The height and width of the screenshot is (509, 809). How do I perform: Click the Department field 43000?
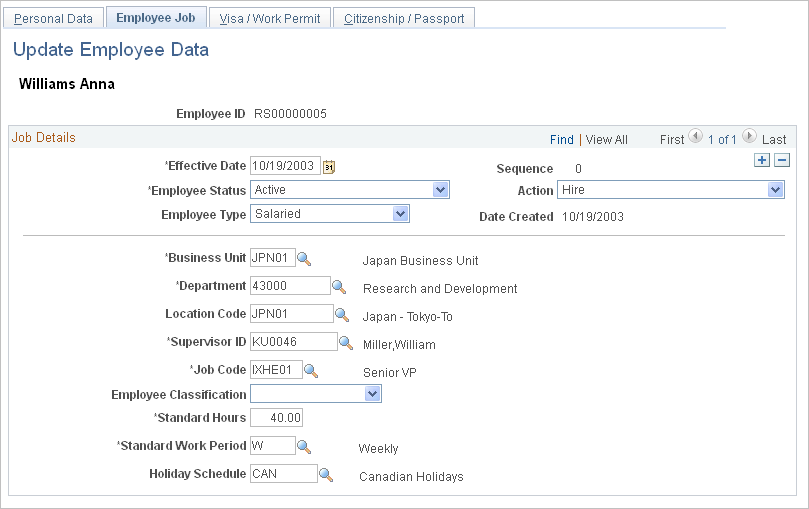click(x=290, y=286)
